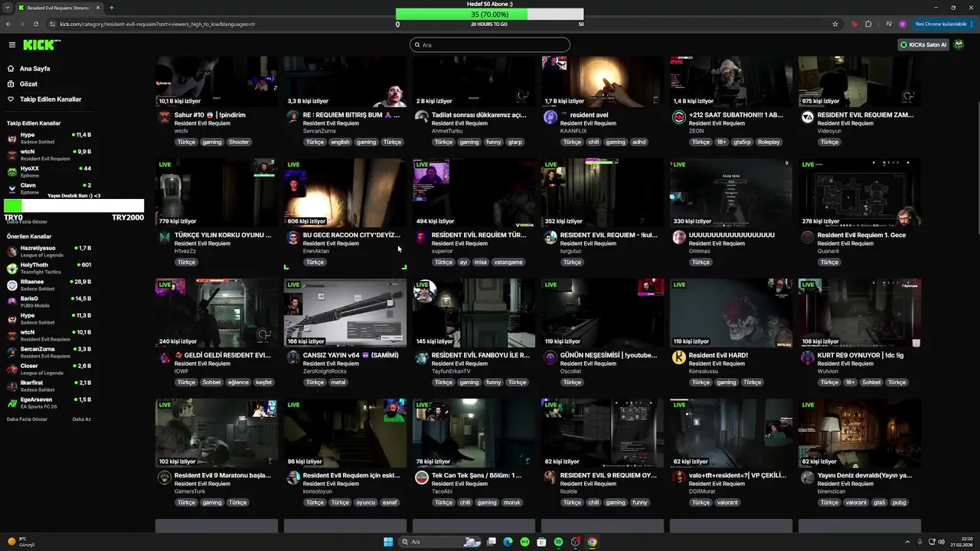Select moruk tag on TacoAbi stream
The width and height of the screenshot is (980, 551).
tap(512, 503)
